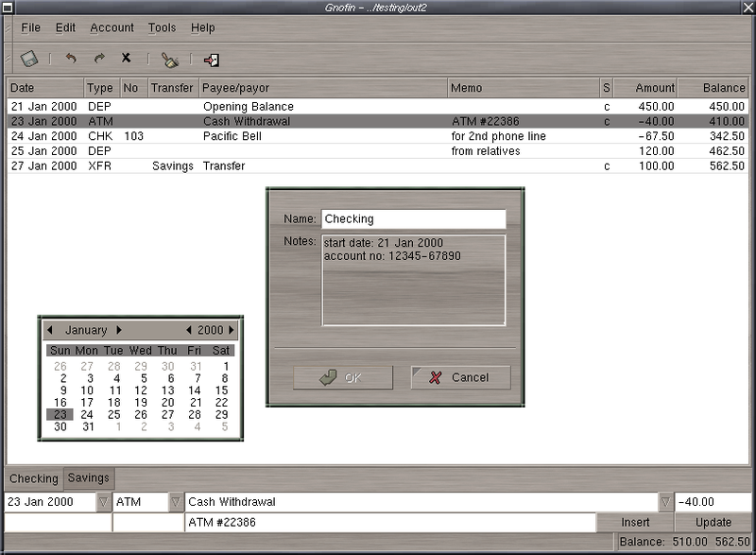This screenshot has height=555, width=756.
Task: Open the Tools menu
Action: 162,28
